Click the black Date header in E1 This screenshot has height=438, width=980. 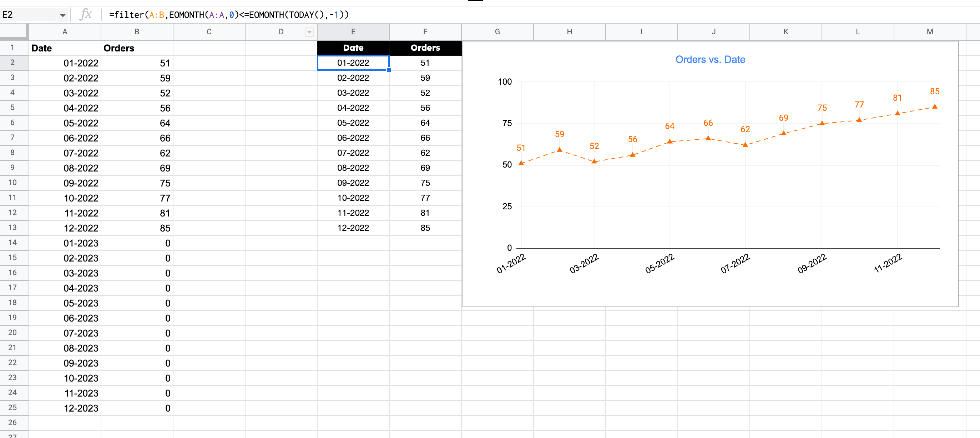[353, 48]
